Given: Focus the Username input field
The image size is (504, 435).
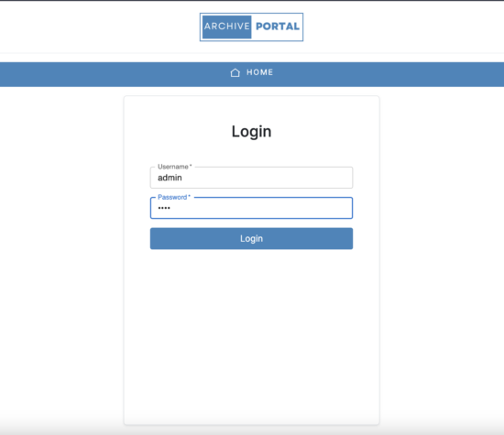Looking at the screenshot, I should pos(251,178).
